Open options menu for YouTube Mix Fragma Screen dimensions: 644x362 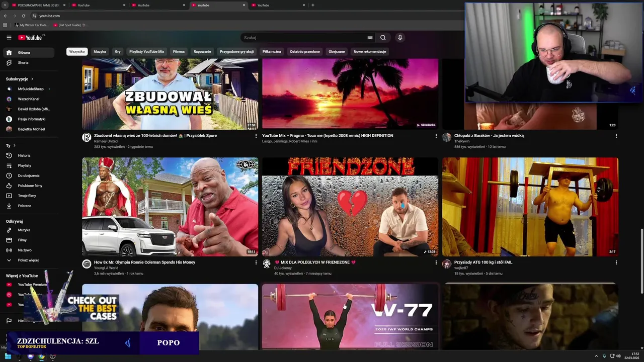[436, 136]
